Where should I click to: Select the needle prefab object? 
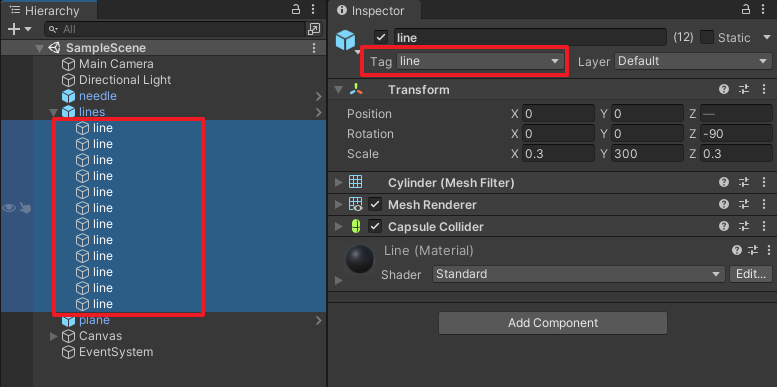[98, 96]
